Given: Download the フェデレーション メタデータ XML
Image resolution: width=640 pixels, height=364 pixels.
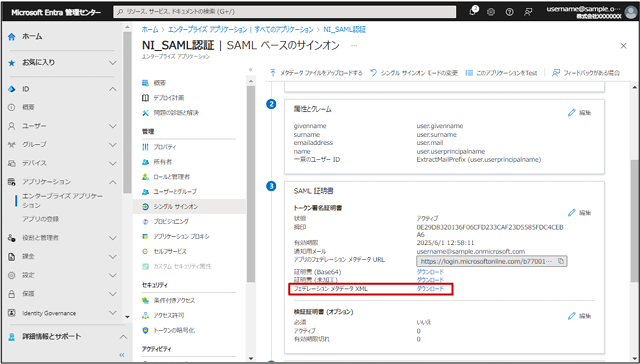Looking at the screenshot, I should [430, 289].
